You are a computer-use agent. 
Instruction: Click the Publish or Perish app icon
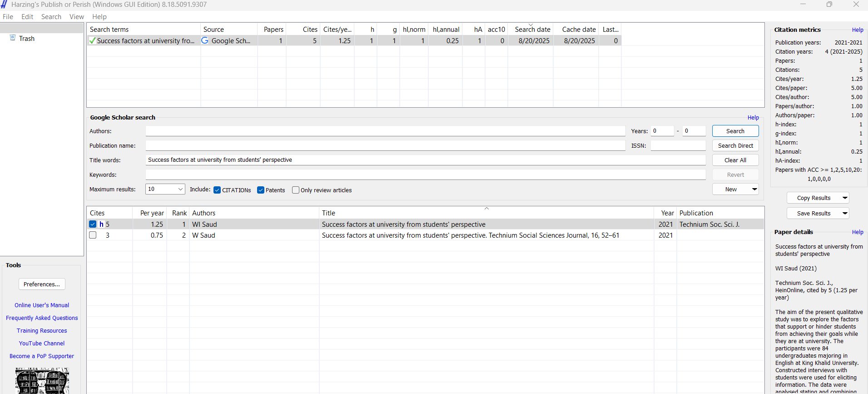click(4, 5)
